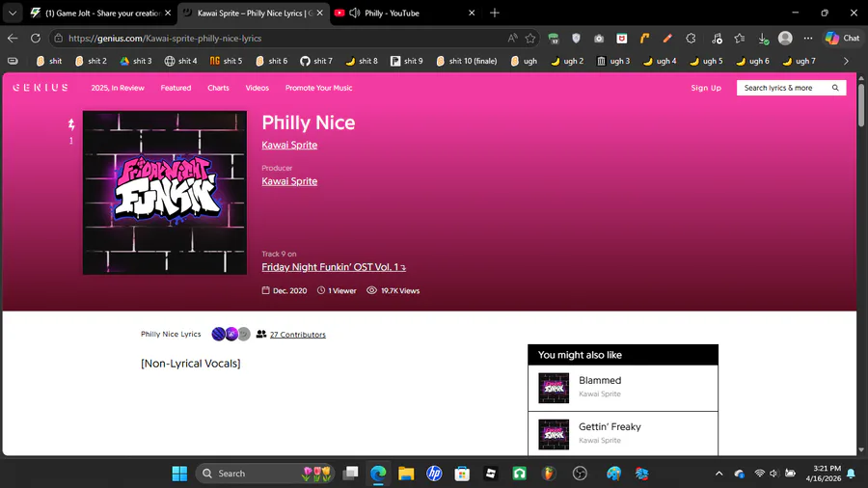This screenshot has height=488, width=868.
Task: Open the downloads icon in the toolbar
Action: pyautogui.click(x=763, y=39)
